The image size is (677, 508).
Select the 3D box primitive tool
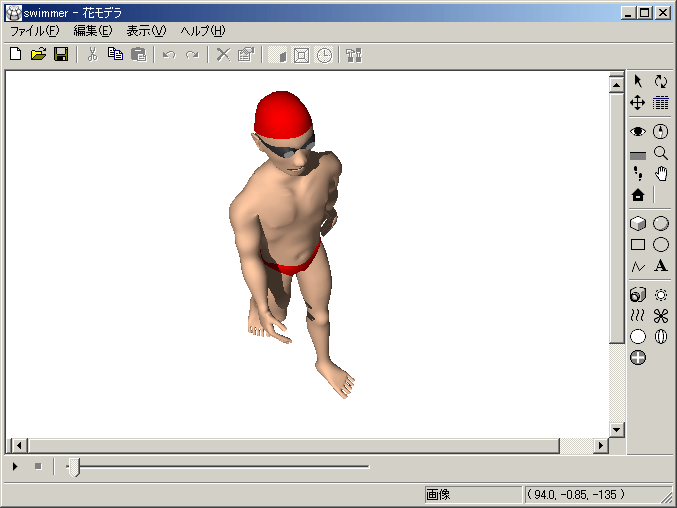tap(638, 223)
